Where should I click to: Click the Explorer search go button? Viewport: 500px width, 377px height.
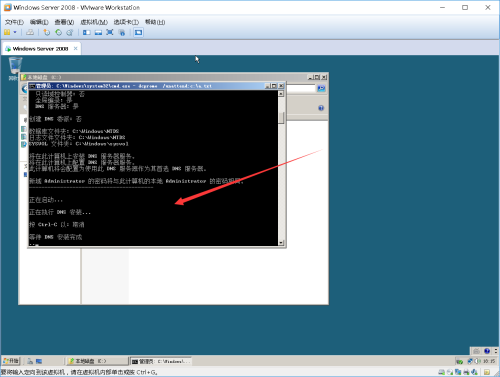tap(321, 88)
